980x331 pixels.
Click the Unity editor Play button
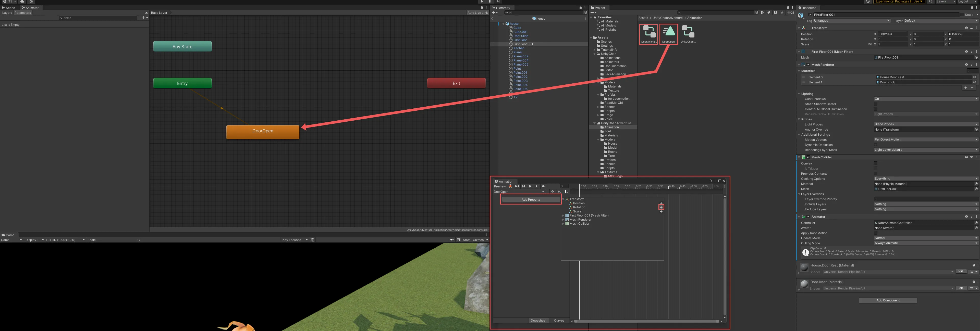click(x=482, y=2)
